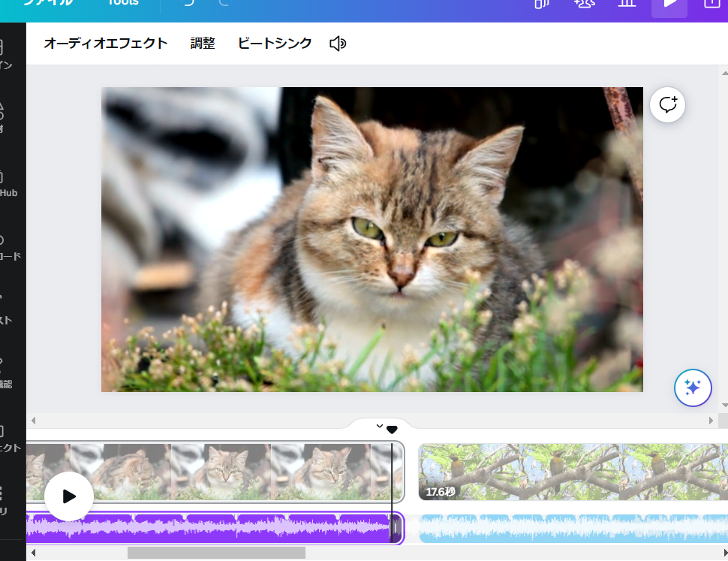
Task: Click the present play button in the top bar
Action: [669, 5]
